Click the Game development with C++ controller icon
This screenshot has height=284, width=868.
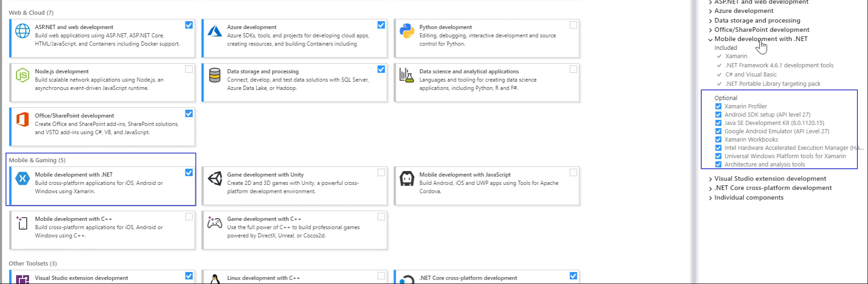pos(215,223)
